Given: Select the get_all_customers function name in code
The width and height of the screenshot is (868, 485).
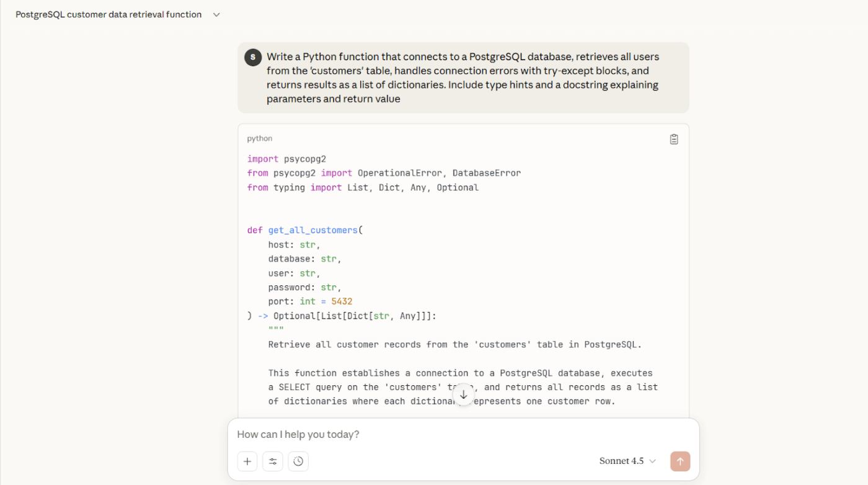Looking at the screenshot, I should 312,229.
